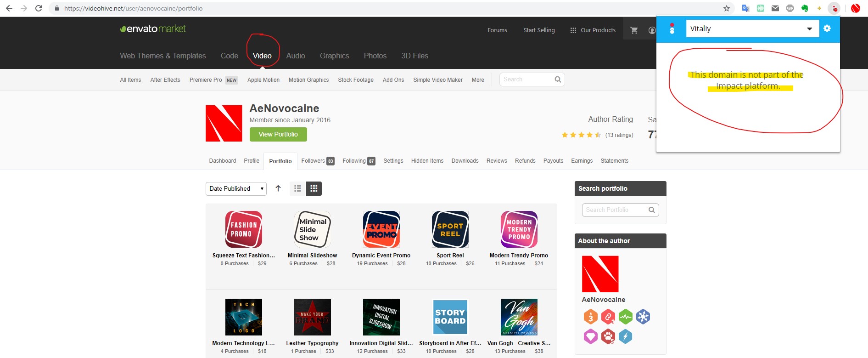Click the red link referral badge
This screenshot has width=868, height=358.
click(x=608, y=317)
